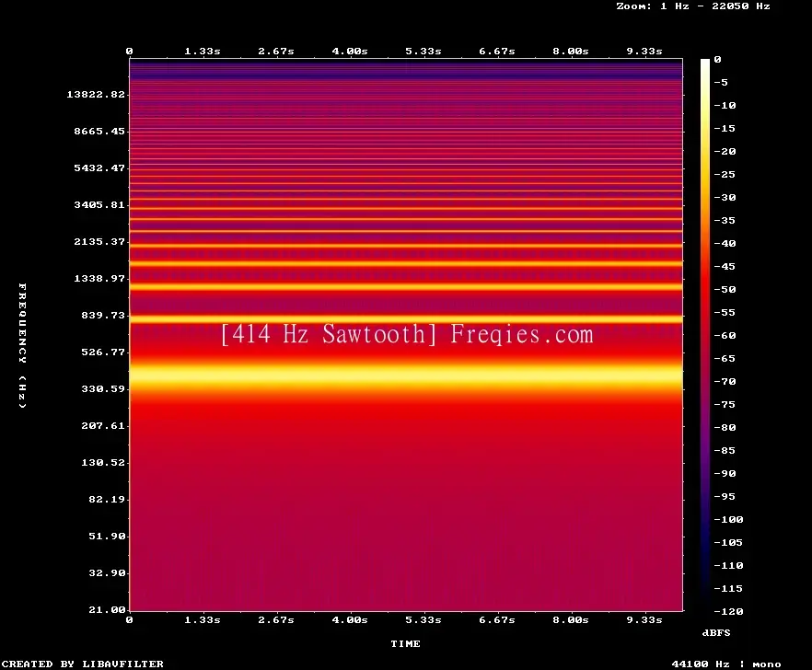The image size is (812, 670).
Task: Click the 130.52 frequency axis label
Action: click(x=103, y=462)
